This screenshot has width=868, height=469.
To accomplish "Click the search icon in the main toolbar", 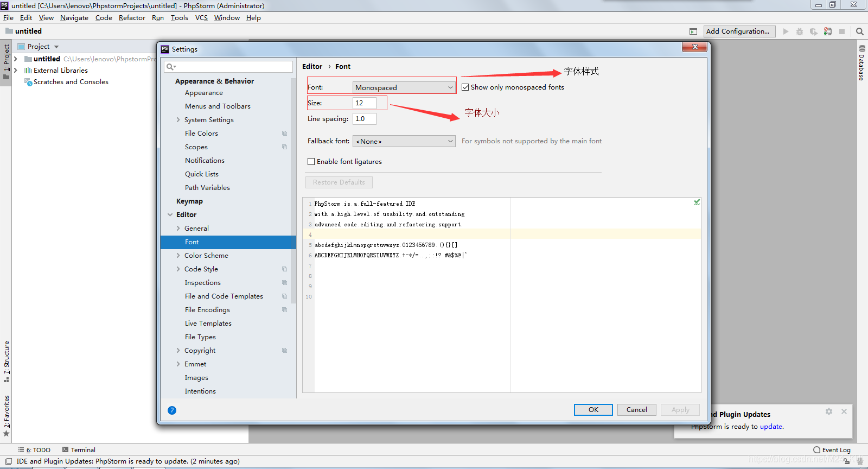I will (860, 31).
